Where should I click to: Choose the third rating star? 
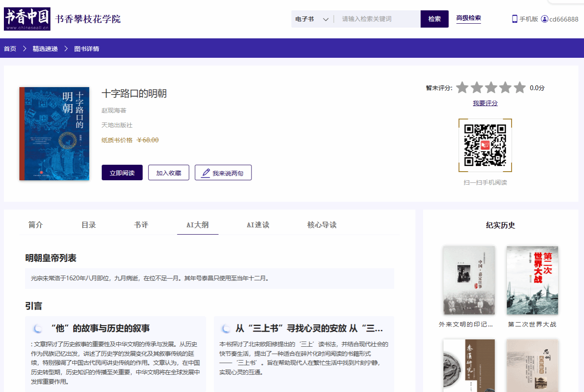491,88
